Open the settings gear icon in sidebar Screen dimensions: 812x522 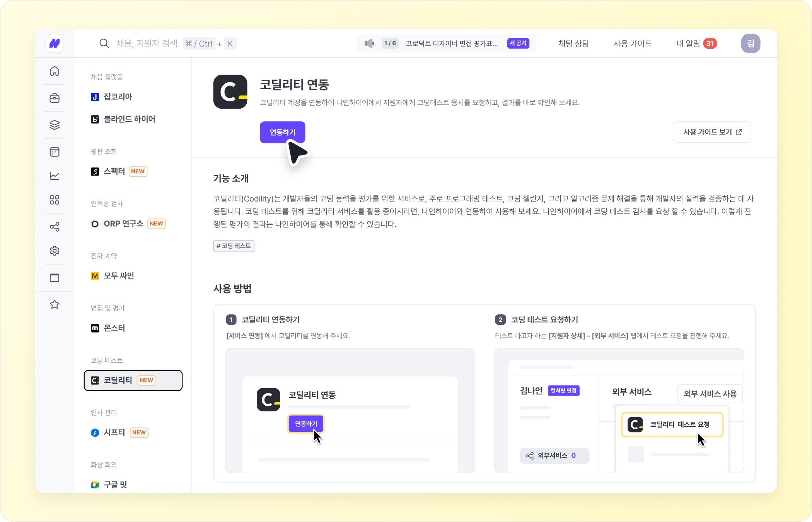click(55, 251)
